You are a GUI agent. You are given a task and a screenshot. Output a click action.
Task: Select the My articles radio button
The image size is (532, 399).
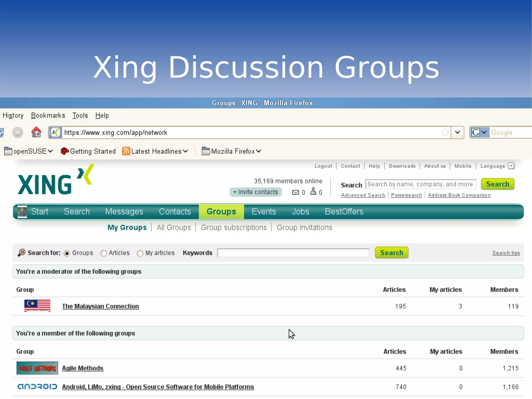coord(140,253)
